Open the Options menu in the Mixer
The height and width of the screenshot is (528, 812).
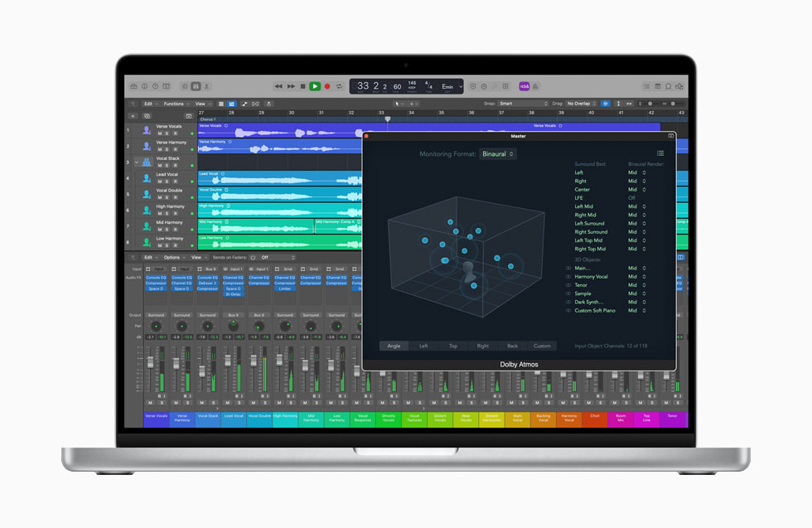pos(172,258)
